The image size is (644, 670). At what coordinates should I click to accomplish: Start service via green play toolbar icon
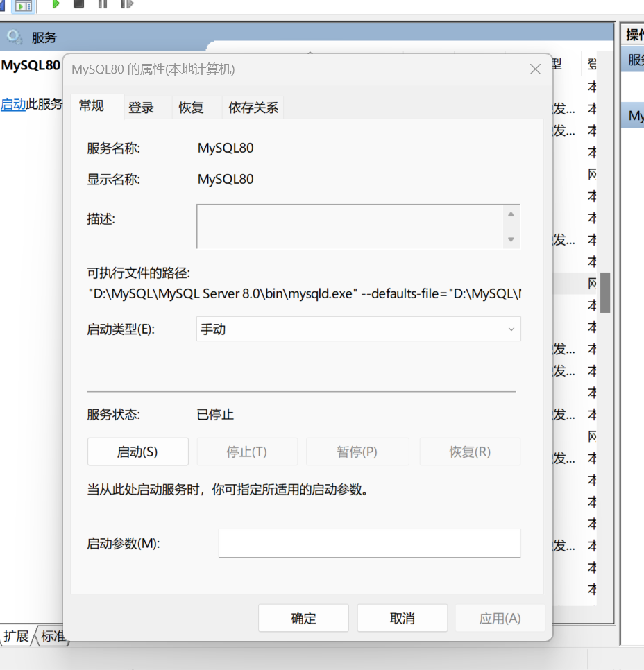[56, 4]
